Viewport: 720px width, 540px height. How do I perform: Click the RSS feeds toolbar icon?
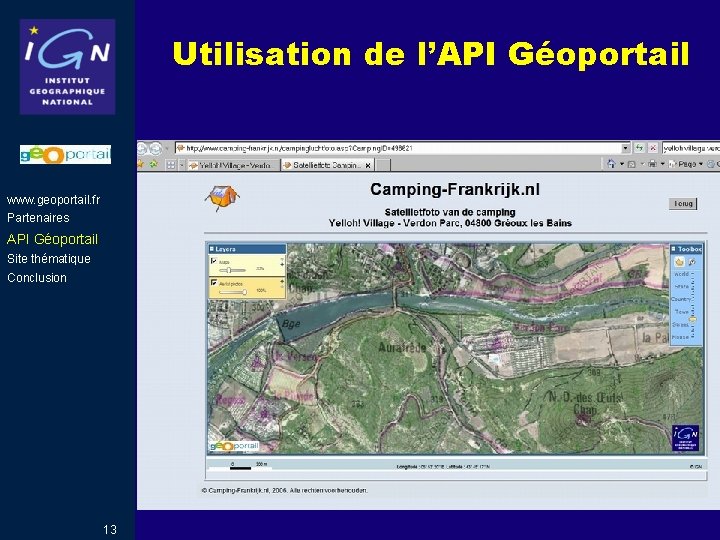pyautogui.click(x=631, y=164)
